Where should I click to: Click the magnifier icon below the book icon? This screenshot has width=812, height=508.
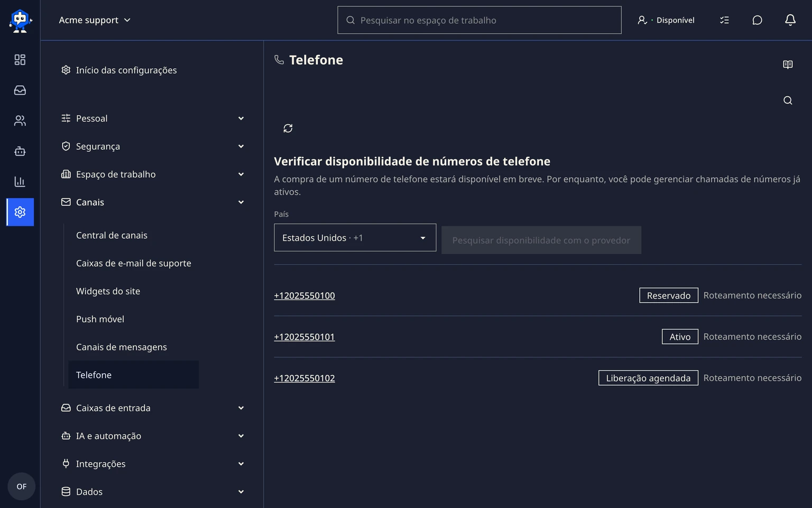pyautogui.click(x=788, y=101)
